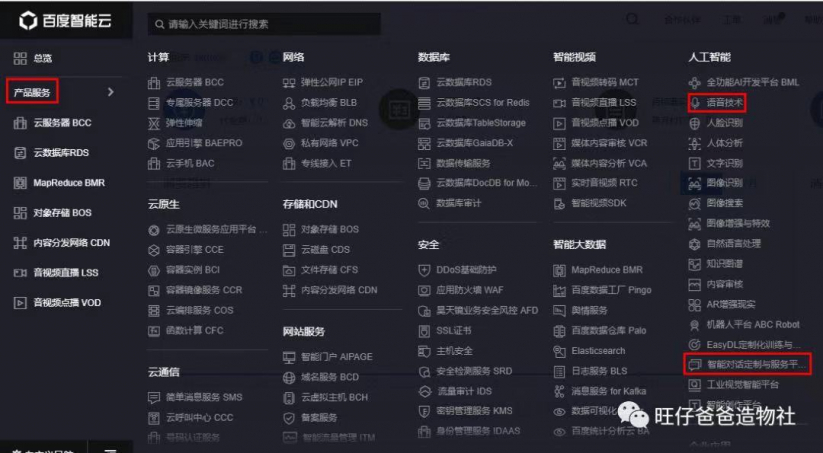The height and width of the screenshot is (453, 823).
Task: Click the 智能云解析 DNS icon
Action: click(x=289, y=123)
